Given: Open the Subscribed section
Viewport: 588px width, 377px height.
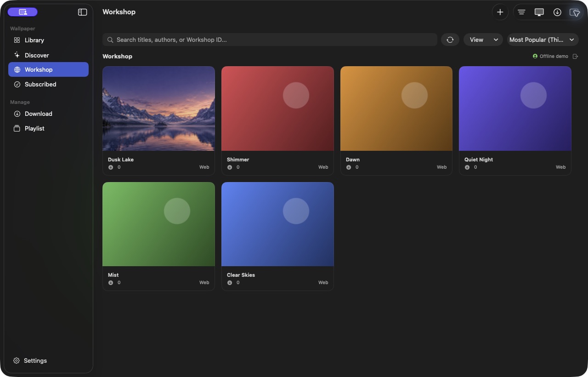Looking at the screenshot, I should tap(48, 84).
